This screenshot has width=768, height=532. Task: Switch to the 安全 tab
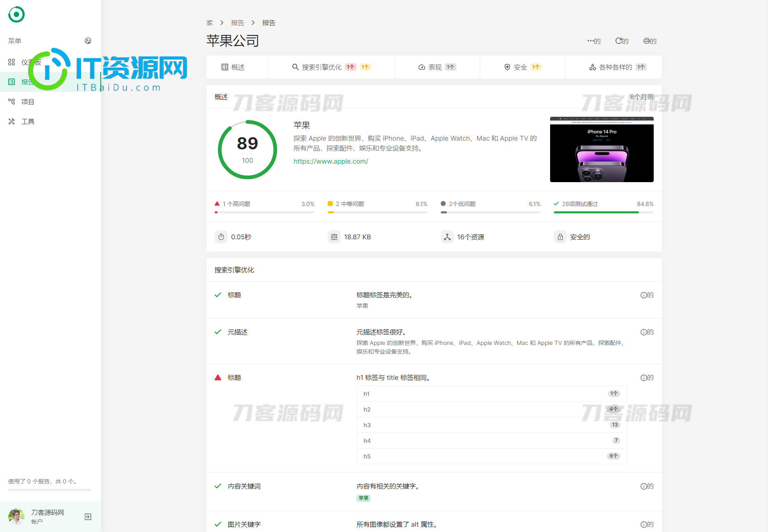(x=523, y=67)
